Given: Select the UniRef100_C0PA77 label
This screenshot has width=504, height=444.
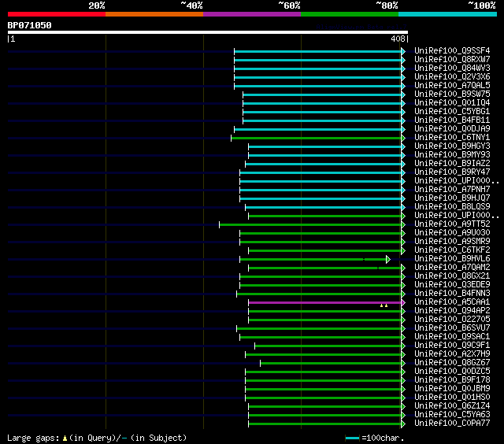Looking at the screenshot, I should click(x=452, y=424).
